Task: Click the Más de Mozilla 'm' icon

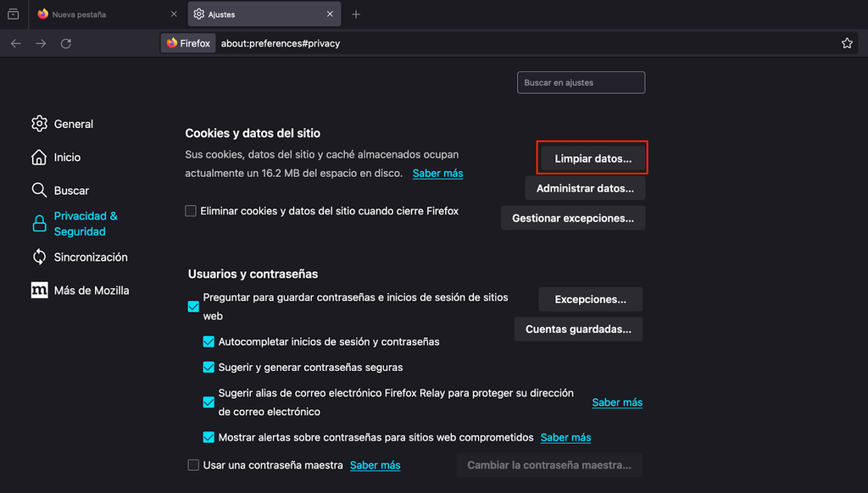Action: pos(39,290)
